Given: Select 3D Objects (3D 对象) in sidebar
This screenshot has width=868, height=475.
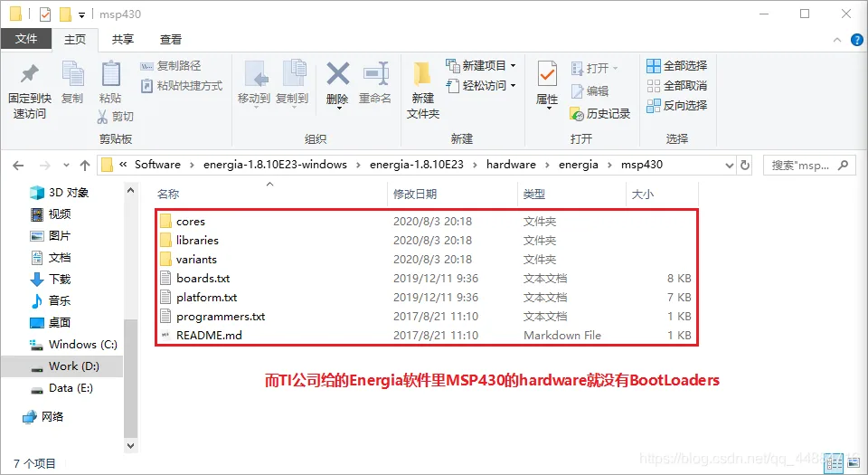Looking at the screenshot, I should (x=60, y=193).
